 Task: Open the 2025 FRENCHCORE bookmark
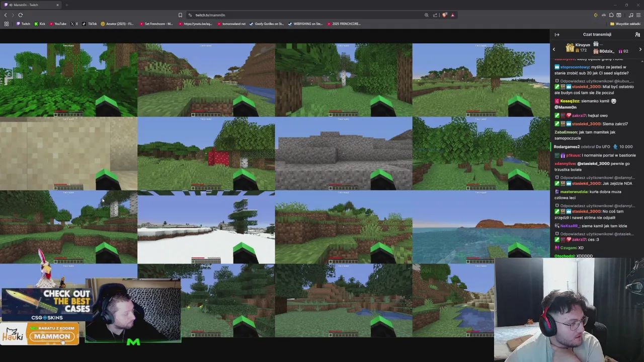coord(344,24)
